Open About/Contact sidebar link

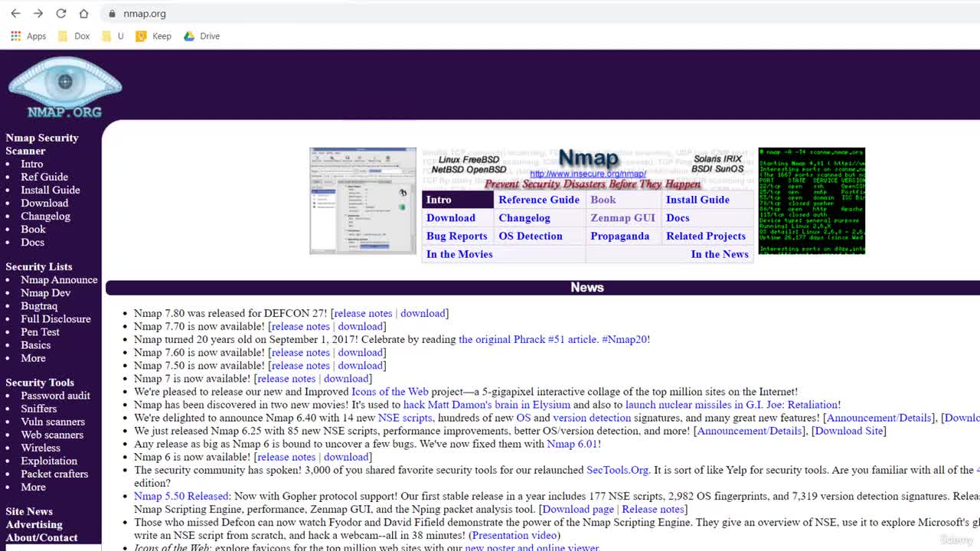pyautogui.click(x=42, y=537)
